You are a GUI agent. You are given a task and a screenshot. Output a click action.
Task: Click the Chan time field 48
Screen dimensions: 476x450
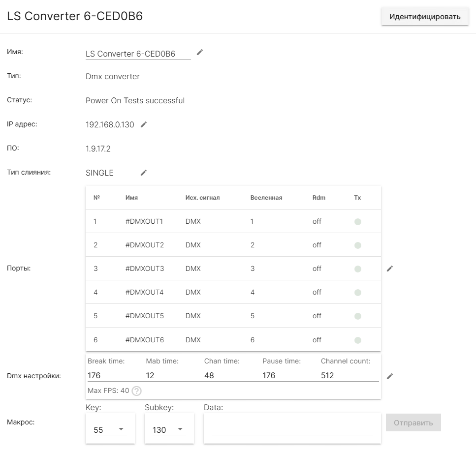point(233,375)
